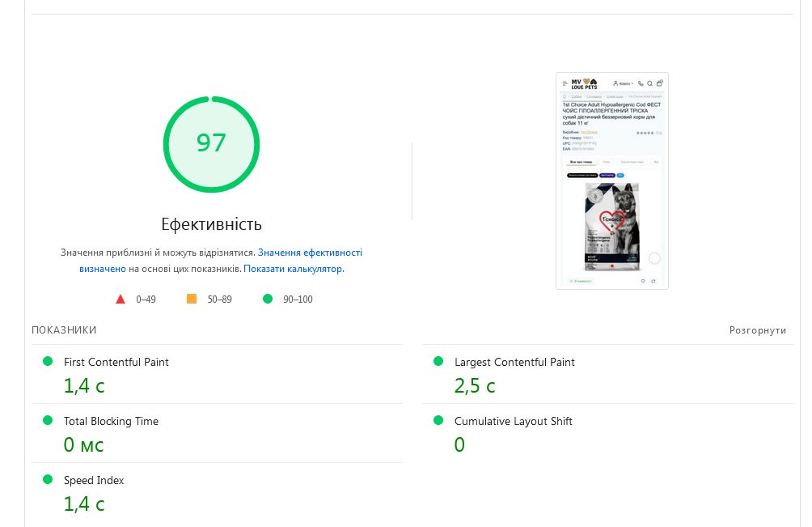
Task: Click the green circle 90–100 legend icon
Action: click(x=268, y=299)
